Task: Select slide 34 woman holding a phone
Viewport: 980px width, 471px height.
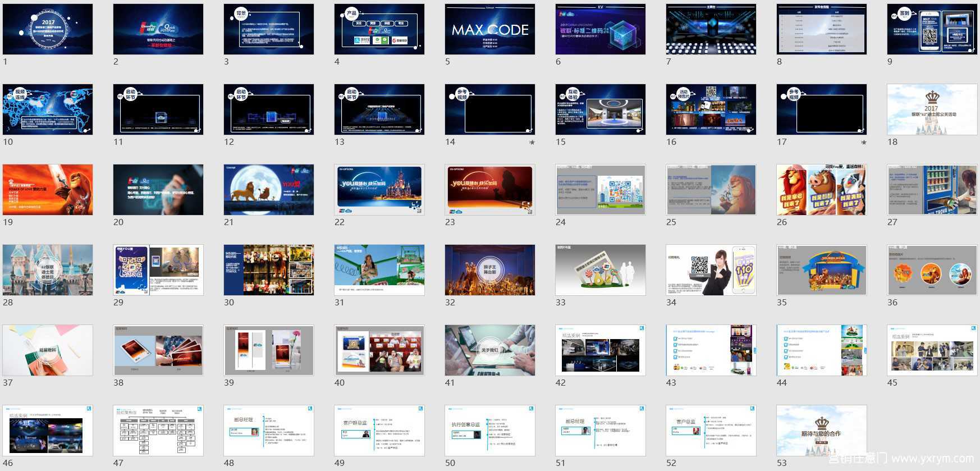Action: (711, 270)
